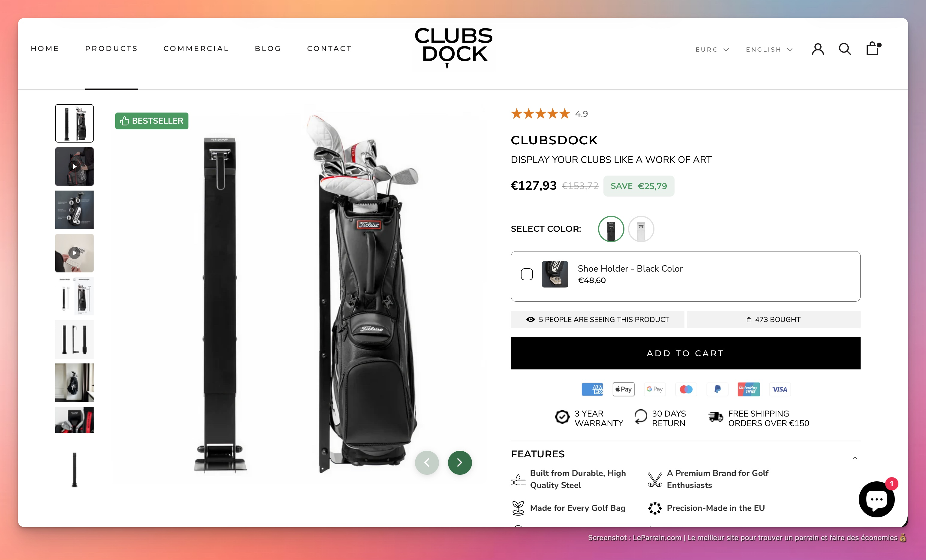Play the second thumbnail video
Viewport: 926px width, 560px height.
click(74, 167)
